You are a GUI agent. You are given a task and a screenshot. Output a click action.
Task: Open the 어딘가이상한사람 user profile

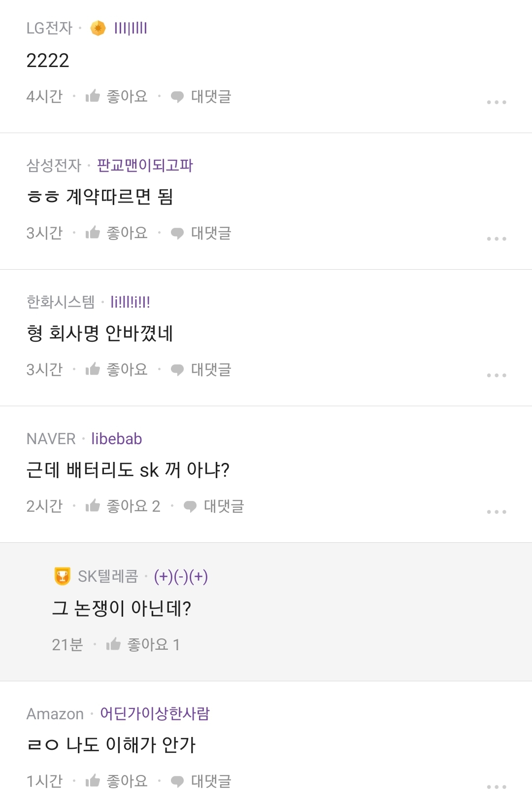155,713
